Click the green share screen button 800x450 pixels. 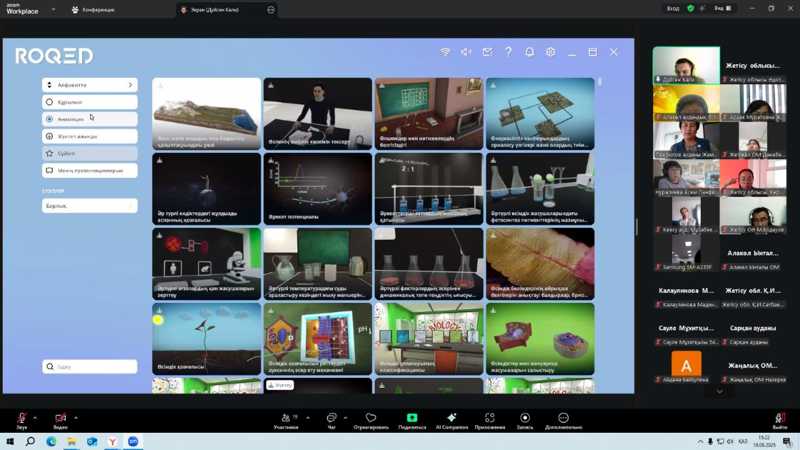point(411,418)
